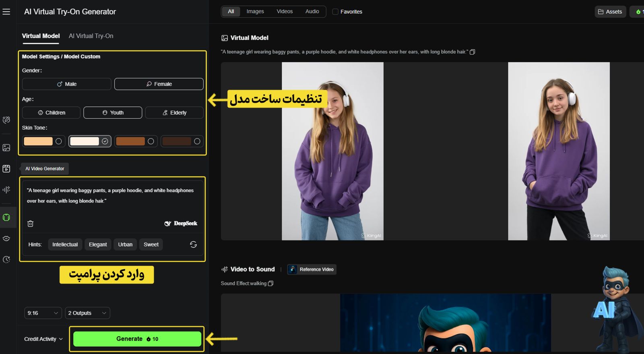Open the sound generation sidebar icon

(6, 190)
